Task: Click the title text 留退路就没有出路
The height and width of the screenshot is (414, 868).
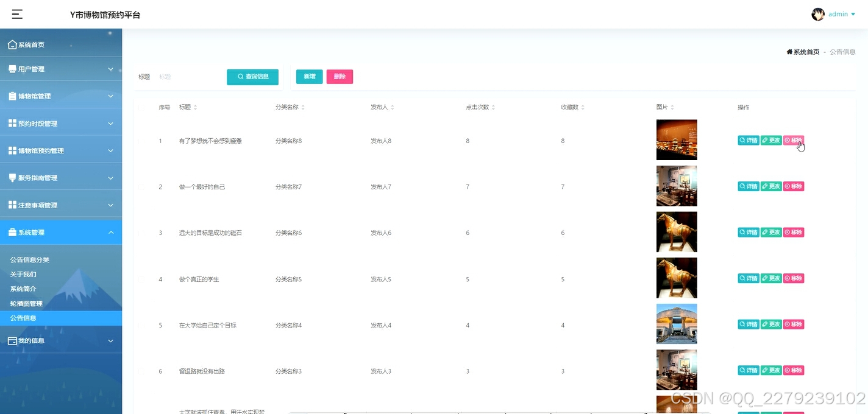Action: (202, 371)
